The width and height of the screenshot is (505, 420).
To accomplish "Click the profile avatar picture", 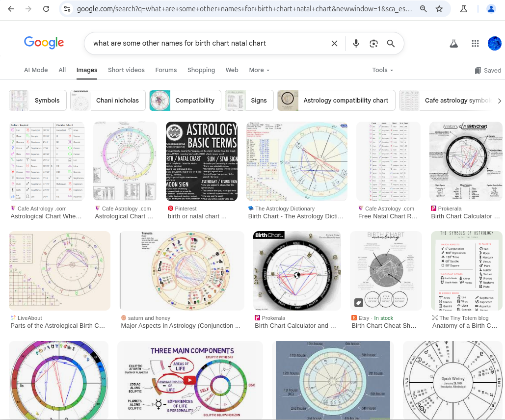I will (494, 43).
